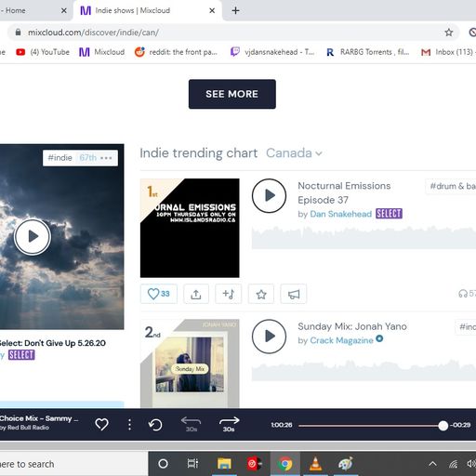Open red app icon on taskbar
Image resolution: width=476 pixels, height=476 pixels.
(255, 464)
